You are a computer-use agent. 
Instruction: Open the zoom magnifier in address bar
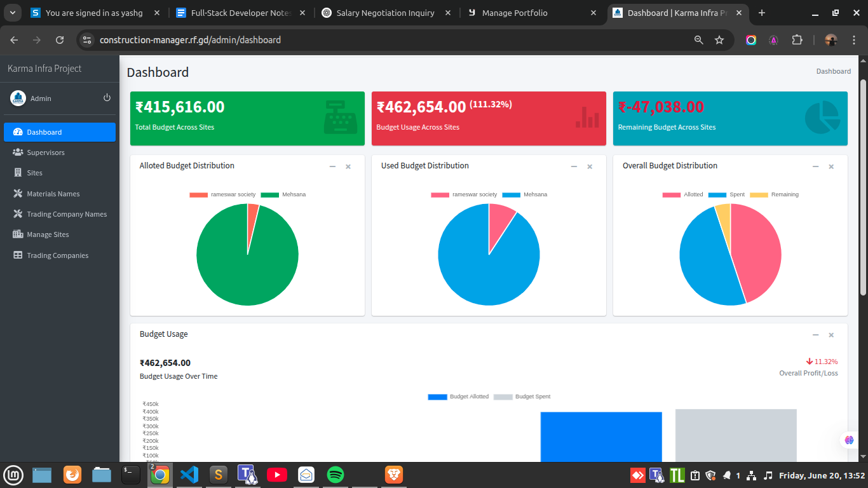point(699,40)
